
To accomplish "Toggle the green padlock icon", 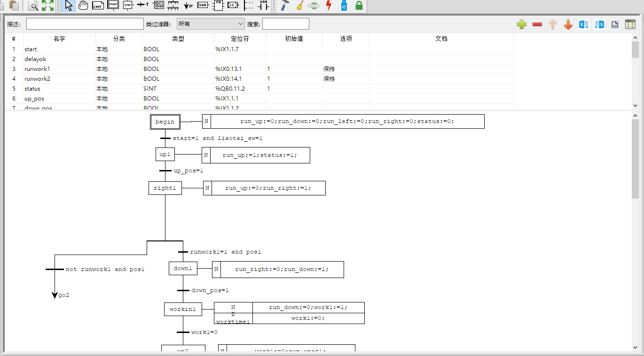I will (359, 6).
